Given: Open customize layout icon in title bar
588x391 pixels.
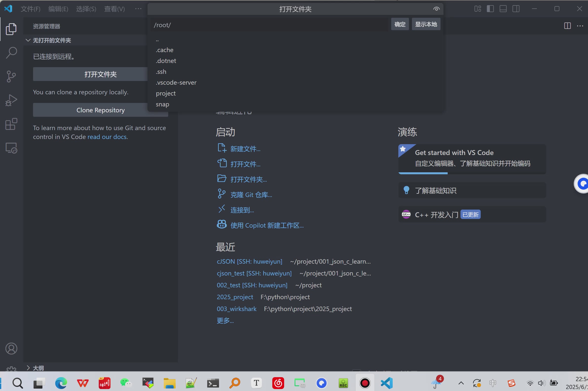Looking at the screenshot, I should (477, 9).
